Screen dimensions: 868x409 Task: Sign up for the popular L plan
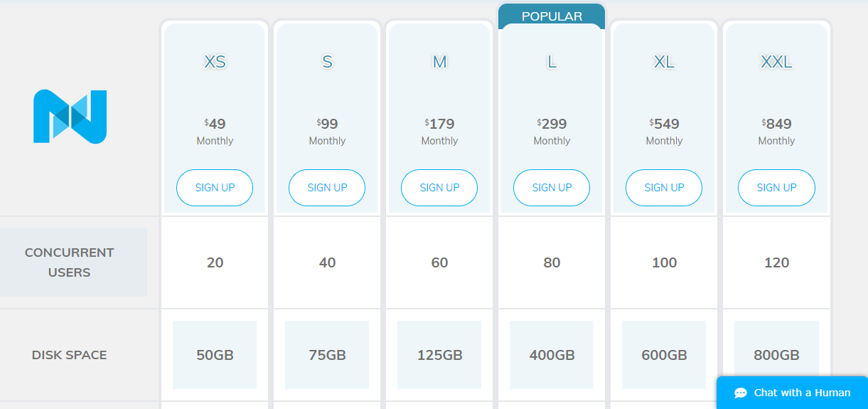(552, 188)
